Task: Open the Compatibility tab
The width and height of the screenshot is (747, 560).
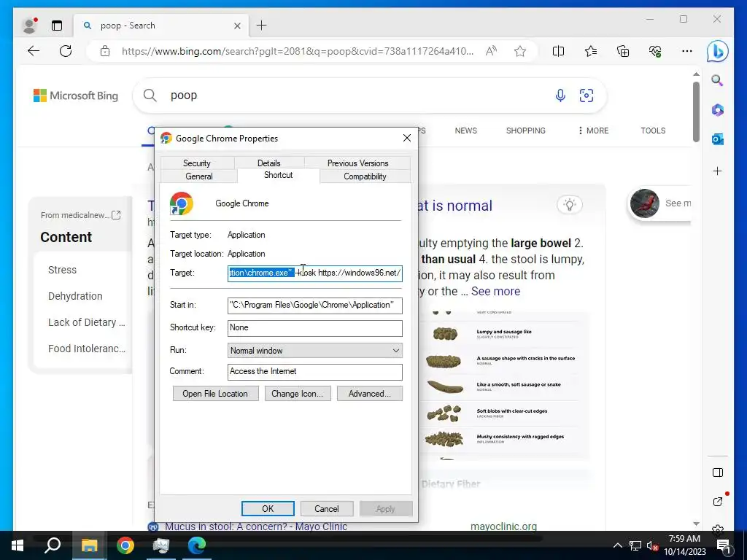Action: [x=365, y=176]
